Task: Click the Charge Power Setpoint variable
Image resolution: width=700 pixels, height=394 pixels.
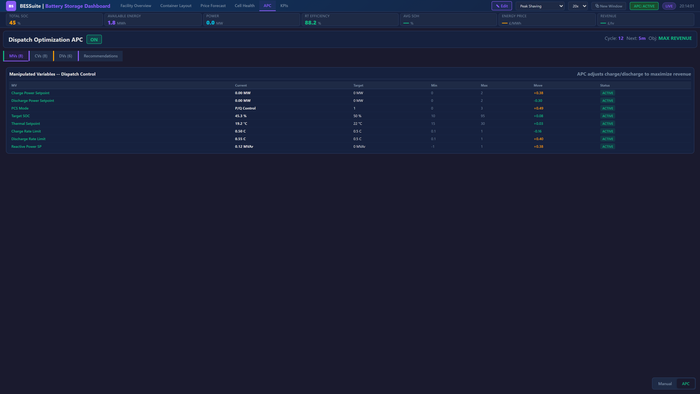Action: tap(30, 93)
